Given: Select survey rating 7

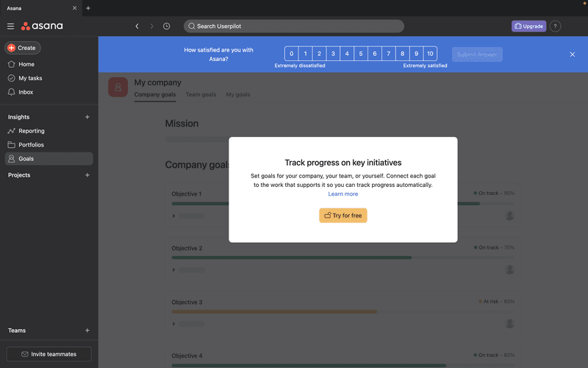Looking at the screenshot, I should 389,54.
